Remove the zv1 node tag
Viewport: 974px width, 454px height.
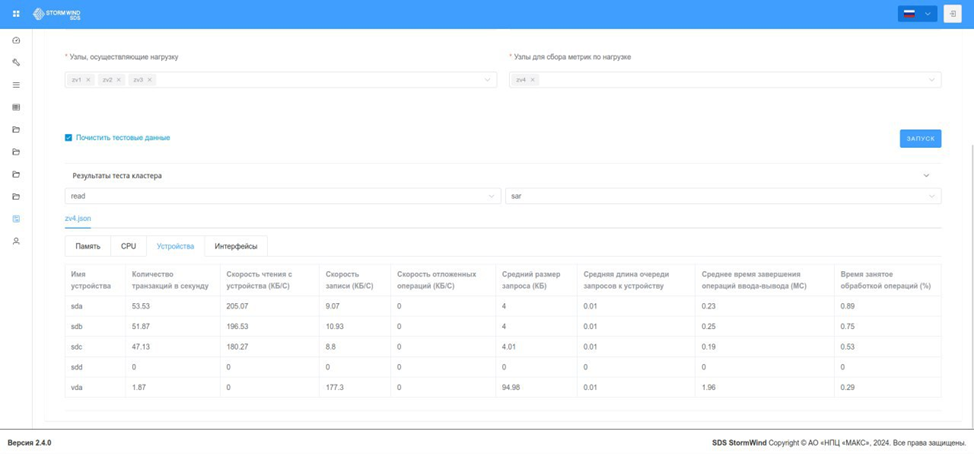coord(88,80)
